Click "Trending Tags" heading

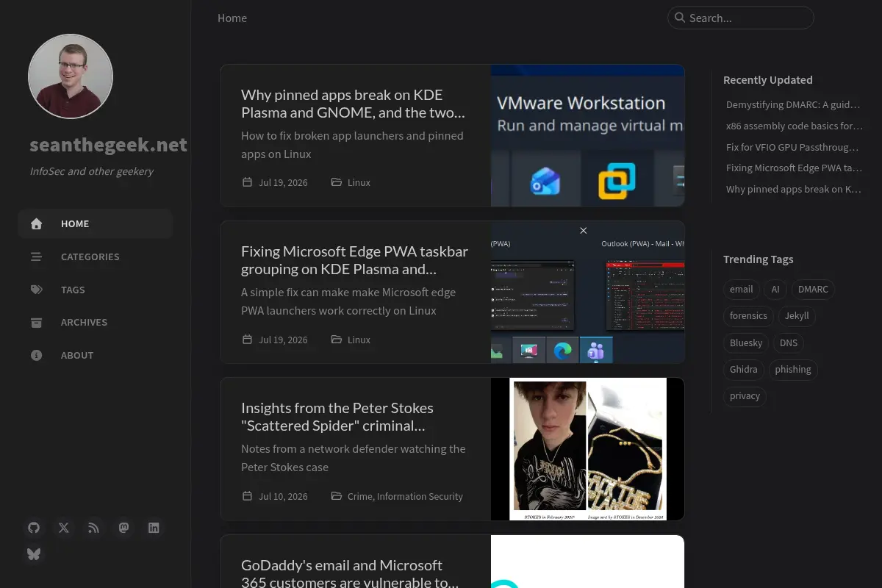(759, 259)
